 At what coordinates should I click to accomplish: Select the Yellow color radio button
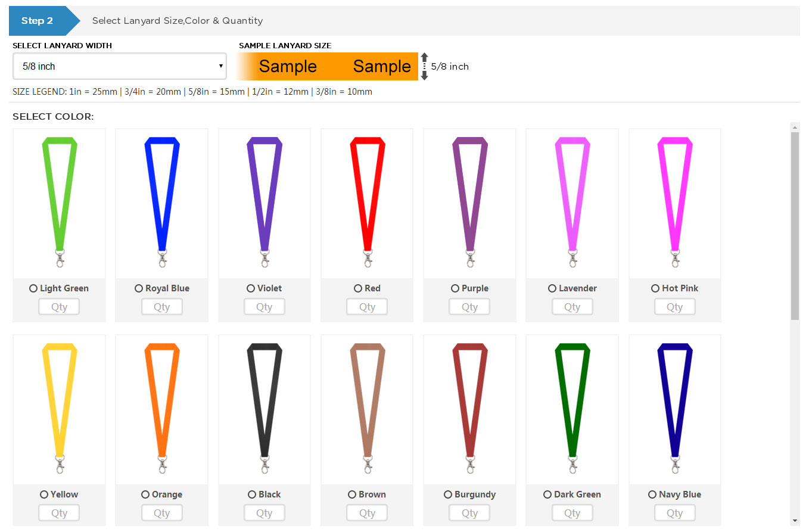point(44,494)
